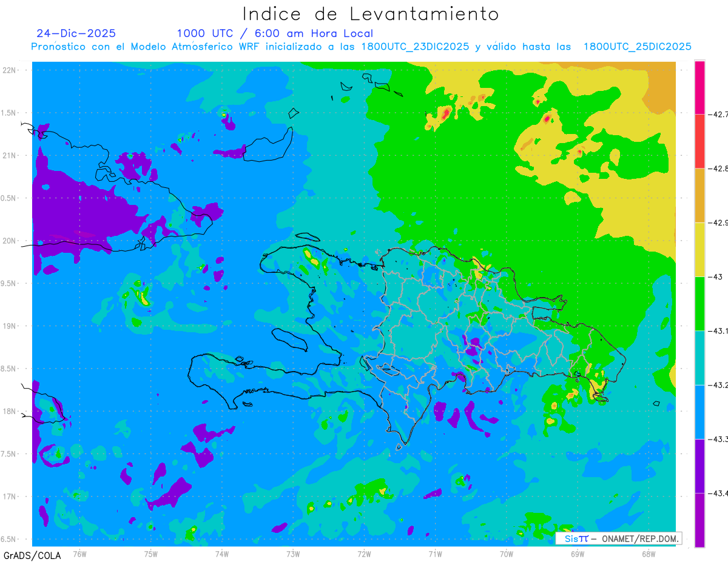Click the 'Indice de Levantamiento' title

tap(371, 14)
